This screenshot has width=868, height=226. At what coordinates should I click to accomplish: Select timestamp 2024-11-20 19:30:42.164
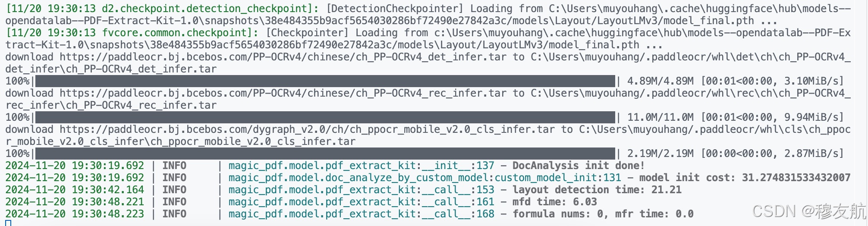click(x=75, y=190)
